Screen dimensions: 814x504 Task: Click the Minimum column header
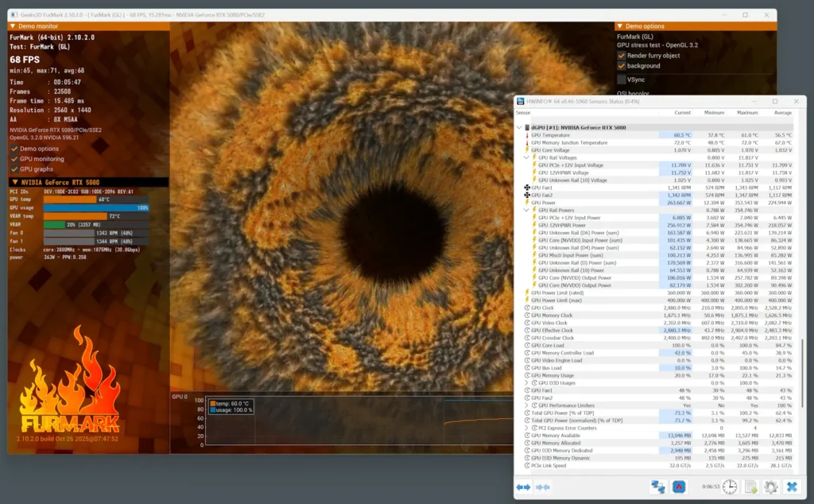(x=714, y=113)
